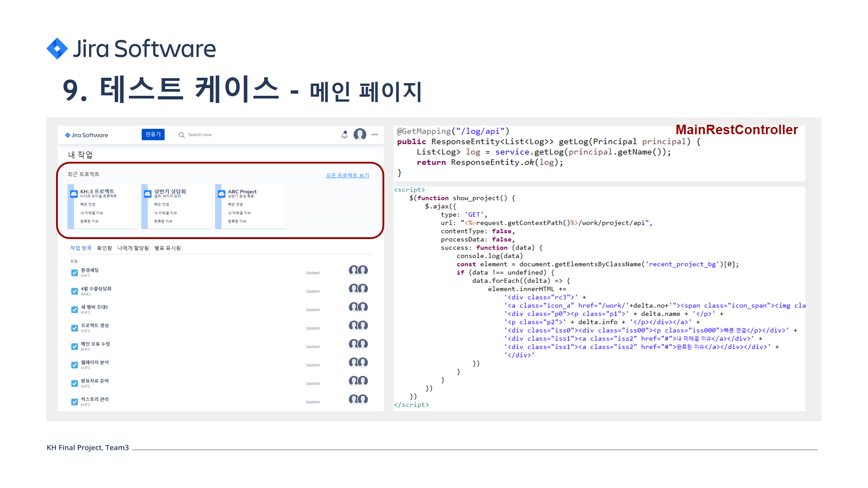Open the notification bell

coord(344,135)
